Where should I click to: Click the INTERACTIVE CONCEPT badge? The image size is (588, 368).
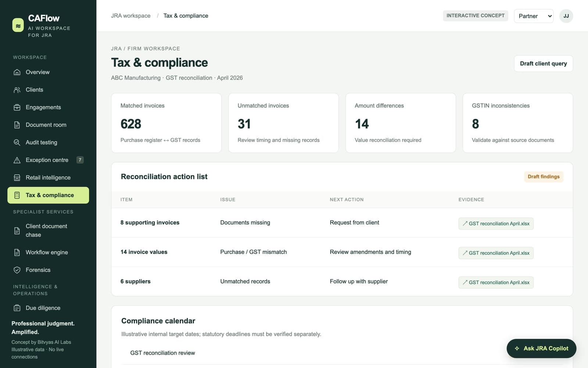(476, 15)
